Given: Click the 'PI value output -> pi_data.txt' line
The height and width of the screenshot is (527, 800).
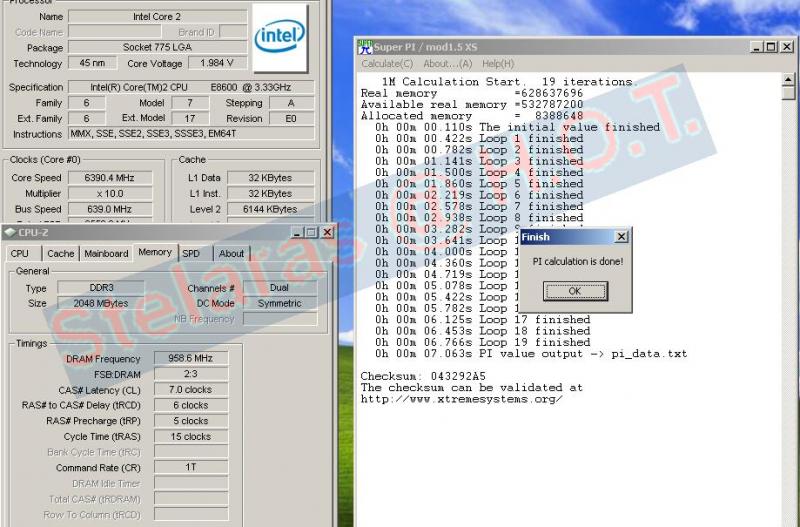Looking at the screenshot, I should pyautogui.click(x=531, y=354).
